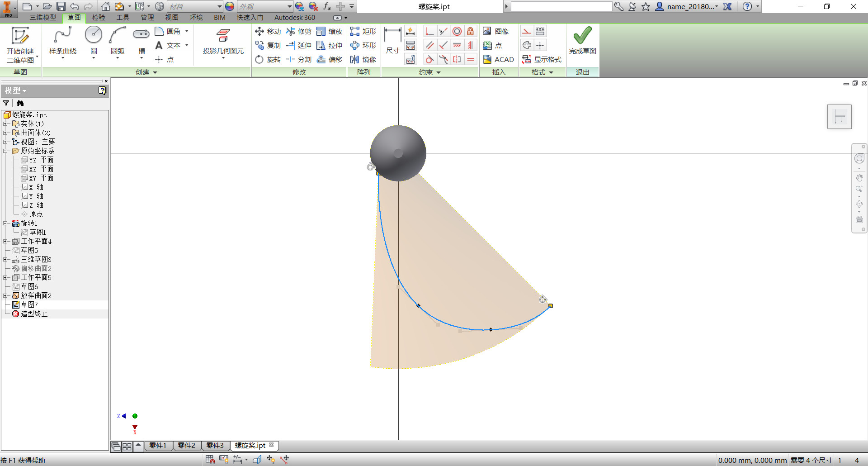Select 草图7 in the model tree
Viewport: 868px width, 466px height.
(29, 304)
